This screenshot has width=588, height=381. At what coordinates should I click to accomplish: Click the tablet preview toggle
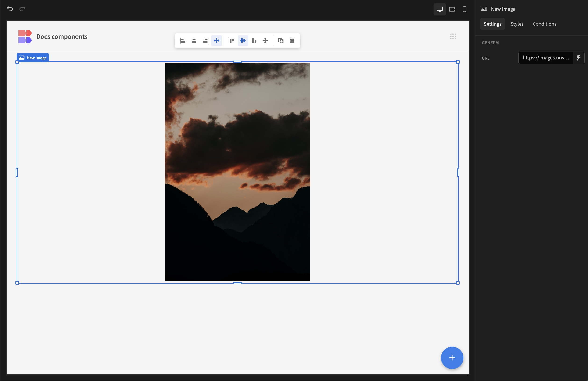(453, 9)
